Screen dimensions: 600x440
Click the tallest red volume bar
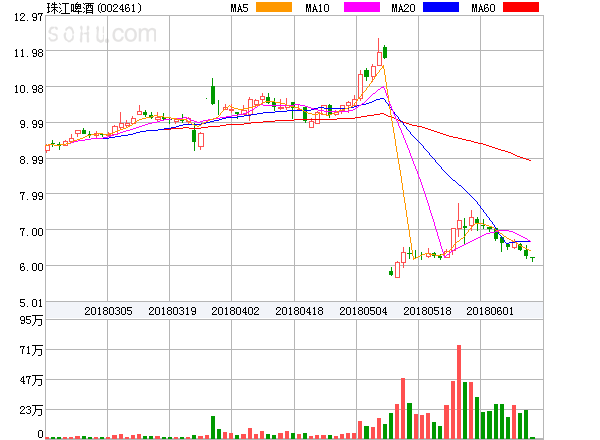click(459, 392)
